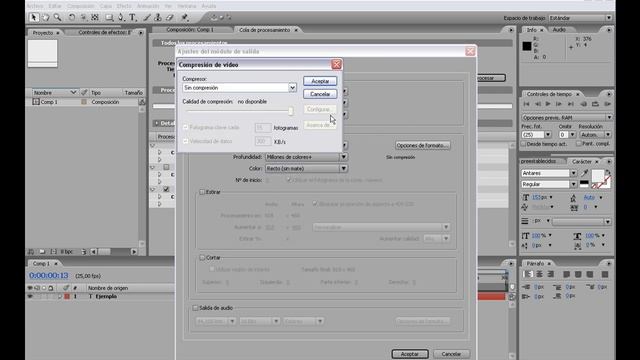Open the Archivo menu
Image resolution: width=640 pixels, height=360 pixels.
coord(35,6)
